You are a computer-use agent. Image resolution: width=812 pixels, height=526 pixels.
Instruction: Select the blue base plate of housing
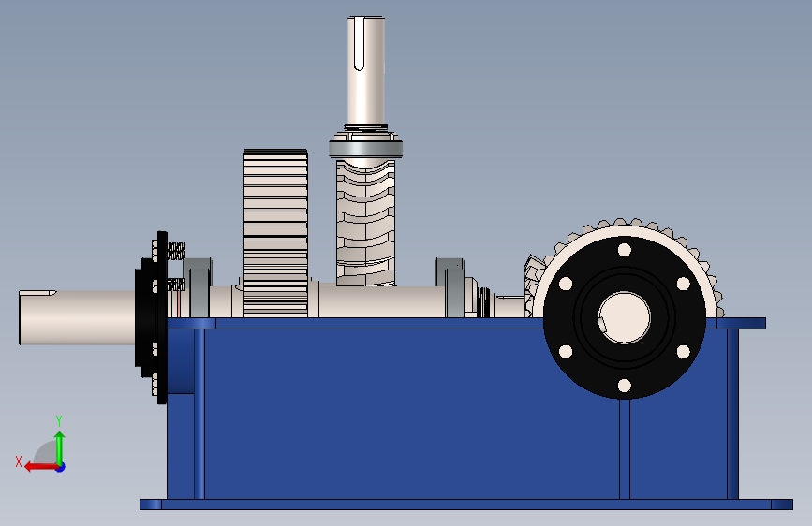click(x=466, y=504)
